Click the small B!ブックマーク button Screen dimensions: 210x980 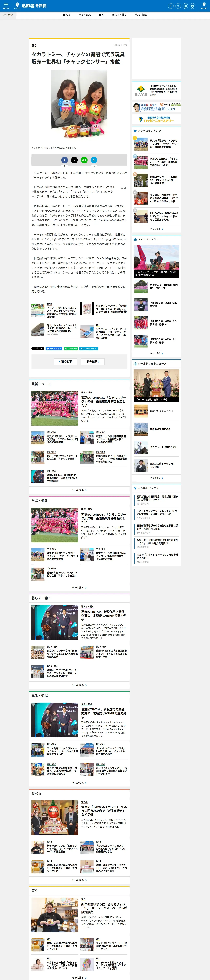click(x=89, y=349)
